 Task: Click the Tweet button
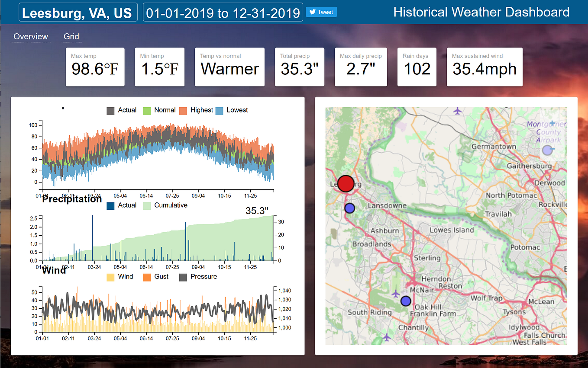[321, 12]
